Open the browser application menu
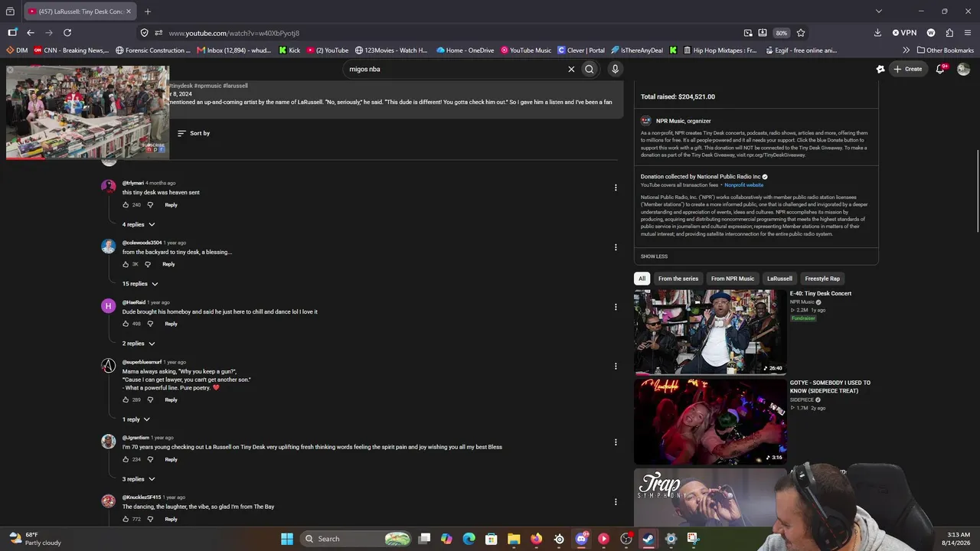The height and width of the screenshot is (551, 980). (968, 33)
